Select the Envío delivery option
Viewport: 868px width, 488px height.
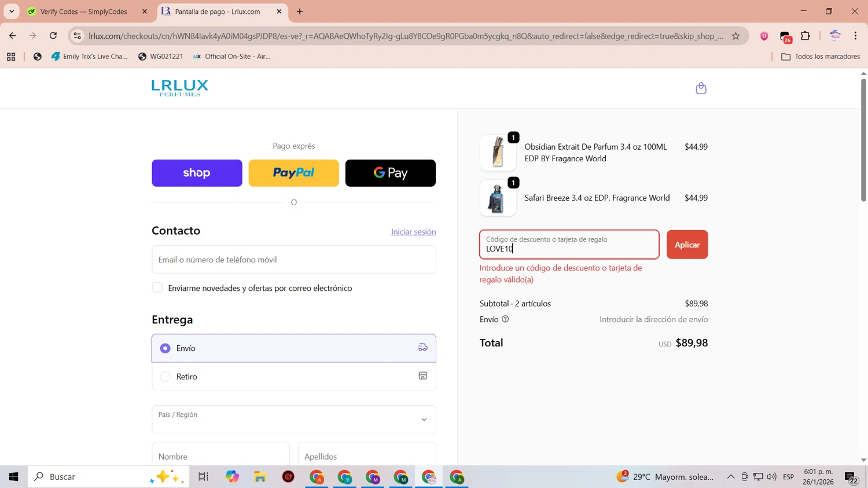(x=294, y=348)
